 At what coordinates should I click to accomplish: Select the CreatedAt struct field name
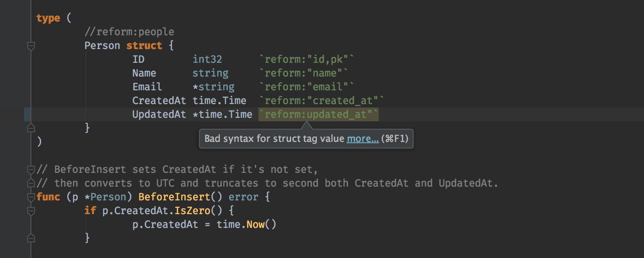(159, 101)
